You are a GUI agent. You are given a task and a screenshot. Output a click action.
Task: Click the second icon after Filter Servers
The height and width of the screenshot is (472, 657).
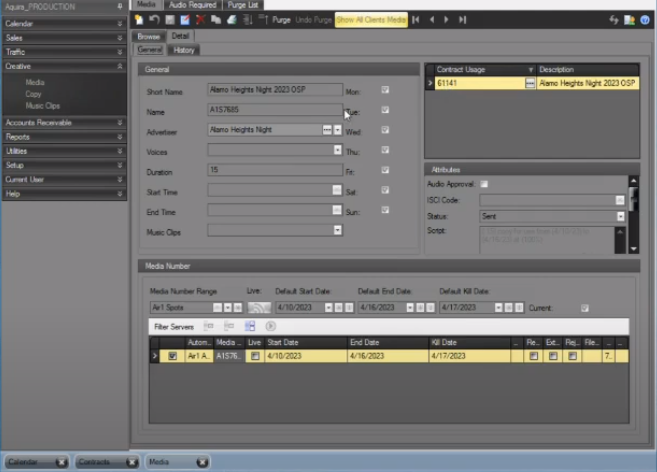229,326
